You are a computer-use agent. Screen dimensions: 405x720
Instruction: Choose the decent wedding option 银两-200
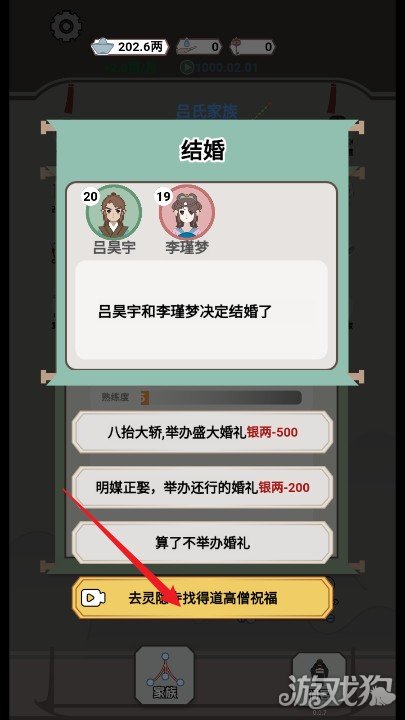pos(202,487)
